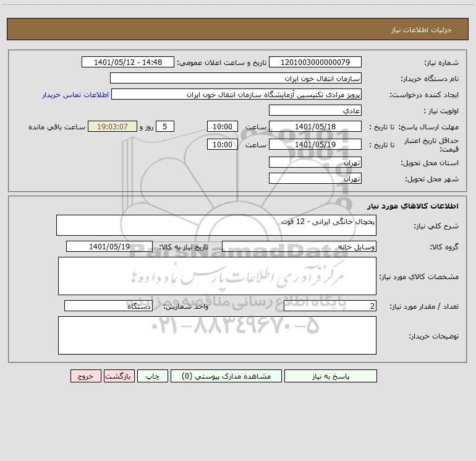Click remaining days field showing 5
Viewport: 476px width, 461px height.
click(x=165, y=126)
